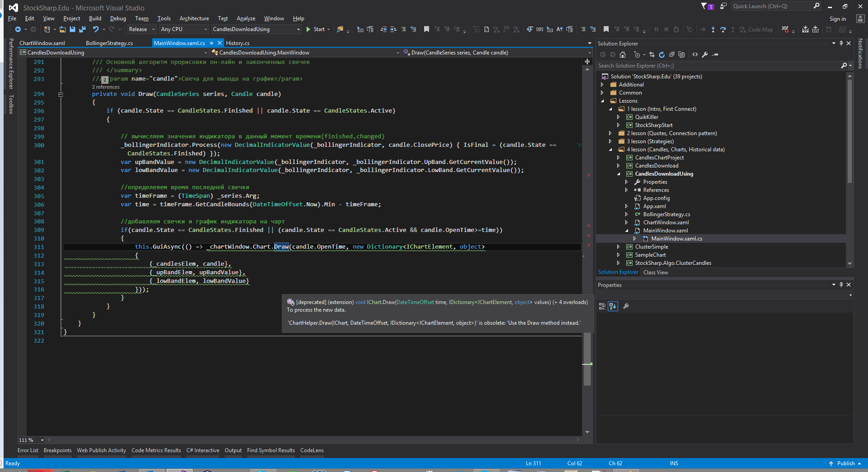Open Properties wrench icon in Solution Explorer

(x=705, y=54)
